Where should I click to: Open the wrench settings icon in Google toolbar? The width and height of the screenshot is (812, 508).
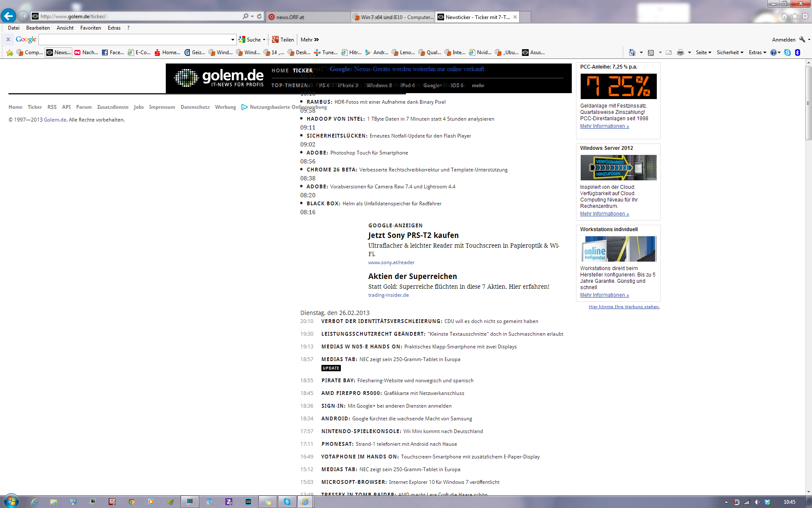[x=802, y=39]
